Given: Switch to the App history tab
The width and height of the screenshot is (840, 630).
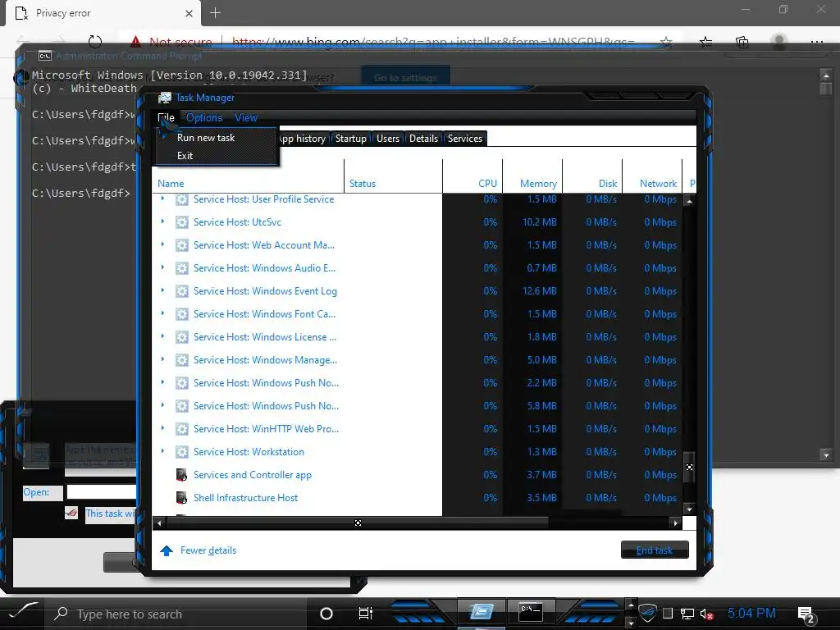Looking at the screenshot, I should (x=303, y=138).
